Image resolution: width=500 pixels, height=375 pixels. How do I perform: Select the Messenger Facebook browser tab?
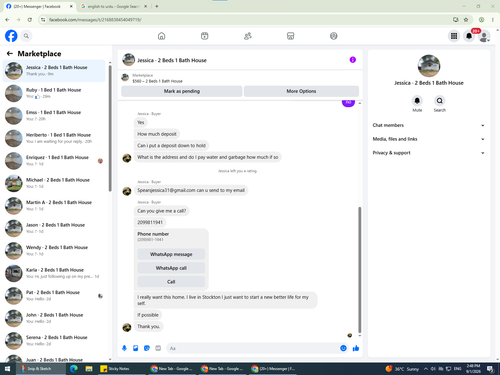(x=38, y=6)
